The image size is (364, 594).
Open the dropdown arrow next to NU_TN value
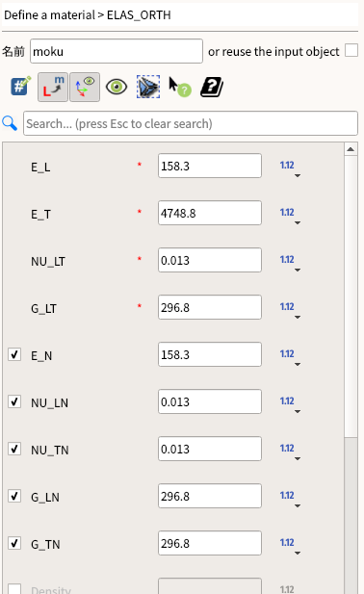pos(298,459)
